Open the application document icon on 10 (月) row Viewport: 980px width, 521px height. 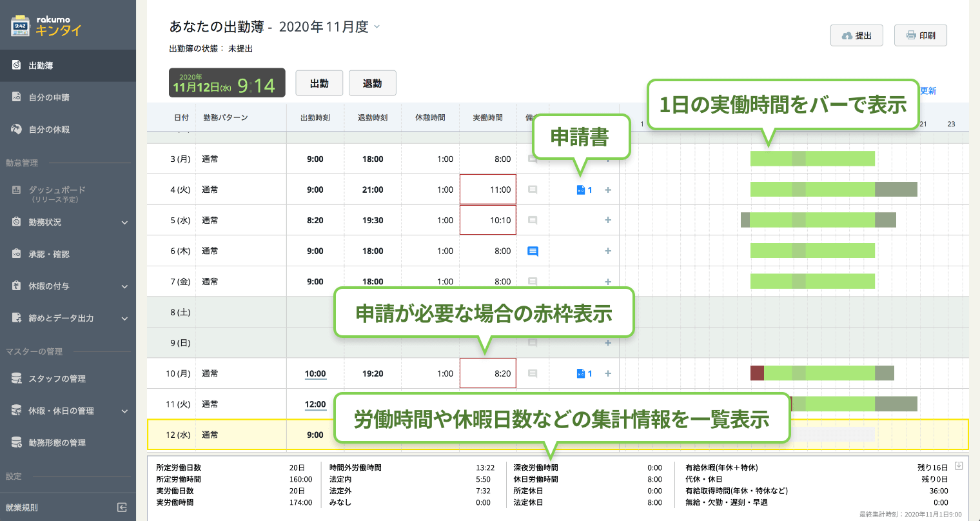coord(580,374)
